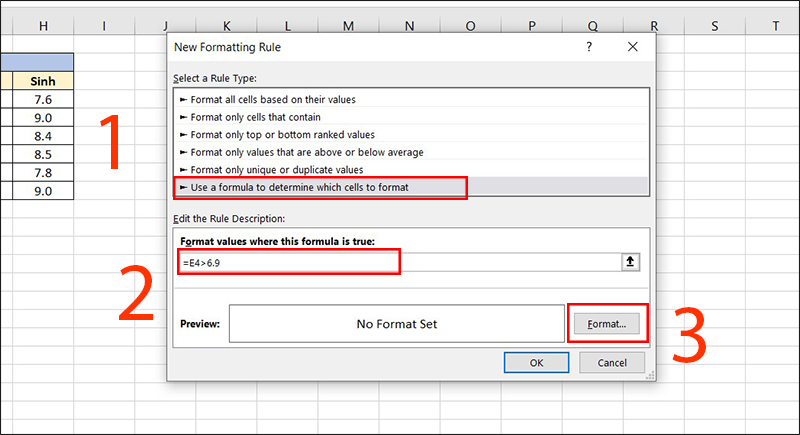Select column H header
Screen dimensions: 800x435
43,26
